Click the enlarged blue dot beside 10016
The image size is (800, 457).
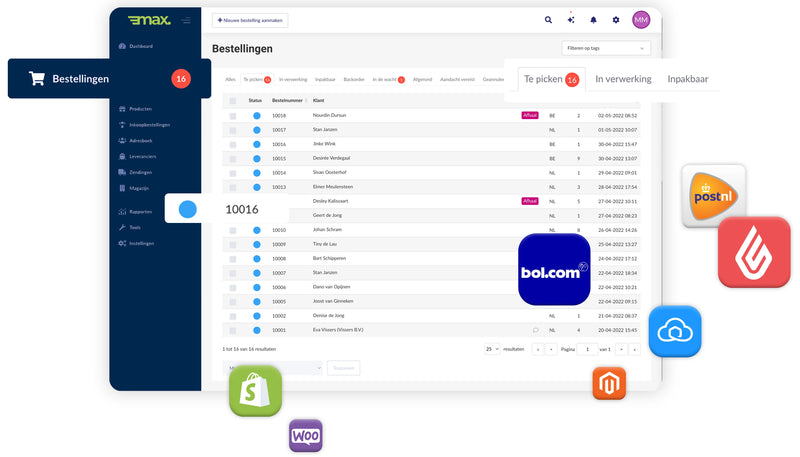click(188, 209)
